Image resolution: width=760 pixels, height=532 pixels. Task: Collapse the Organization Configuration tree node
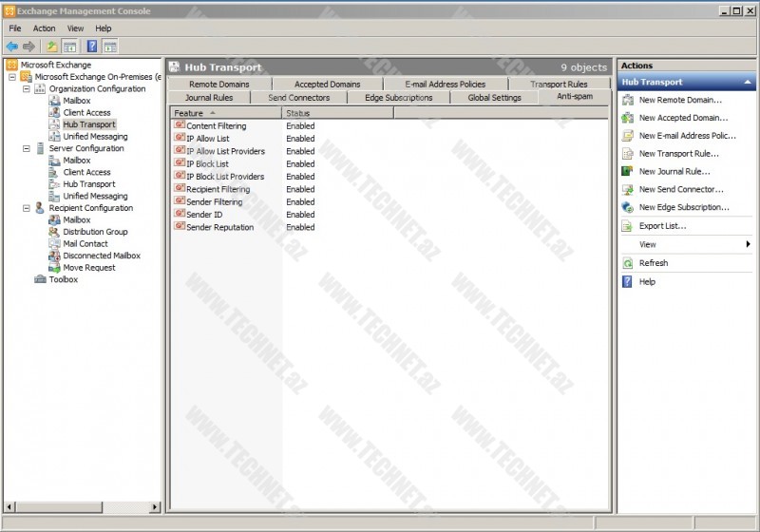coord(27,88)
